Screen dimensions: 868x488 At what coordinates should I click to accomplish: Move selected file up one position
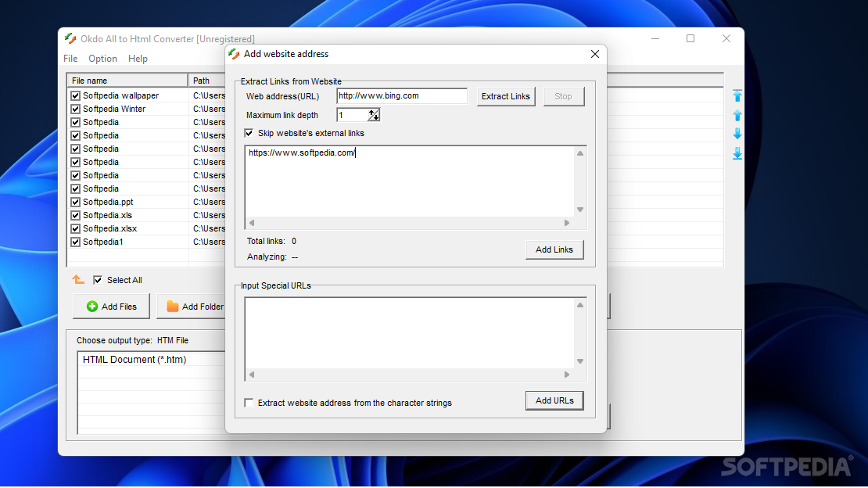tap(737, 115)
